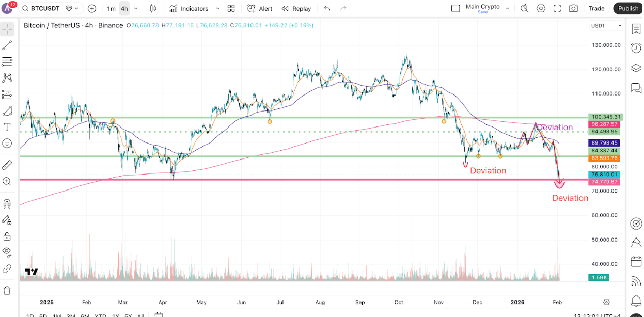This screenshot has height=317, width=644.
Task: Select the ruler measure tool
Action: [7, 165]
